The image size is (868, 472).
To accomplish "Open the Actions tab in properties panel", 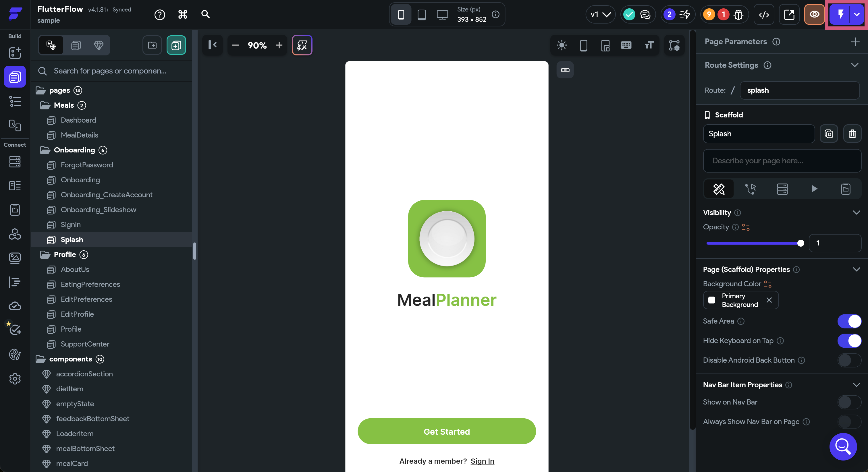I will (x=751, y=189).
